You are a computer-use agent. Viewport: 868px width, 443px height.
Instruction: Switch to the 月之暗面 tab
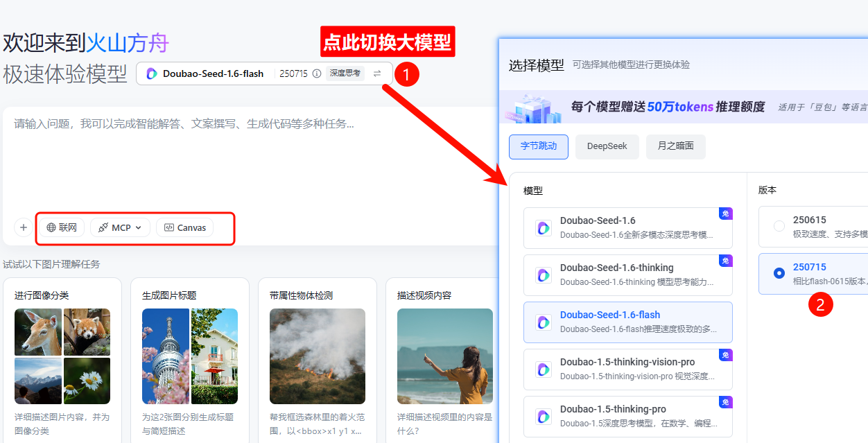coord(676,146)
